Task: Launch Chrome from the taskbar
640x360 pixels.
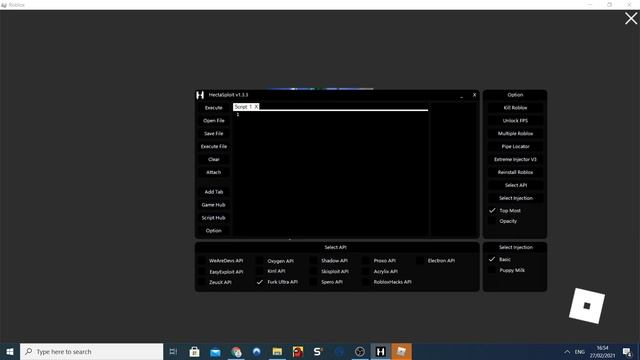Action: [236, 351]
